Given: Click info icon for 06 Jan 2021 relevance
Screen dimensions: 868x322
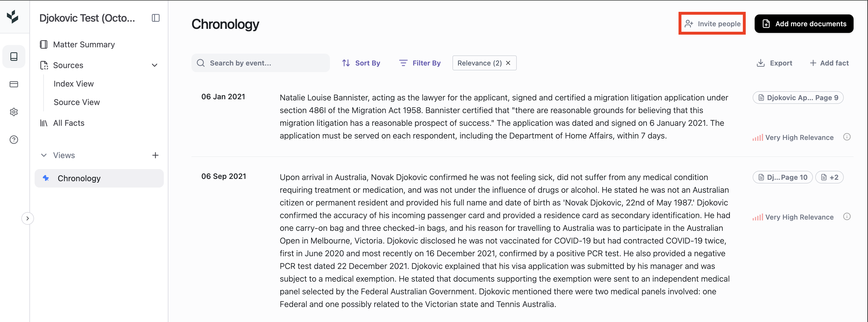Looking at the screenshot, I should coord(847,137).
